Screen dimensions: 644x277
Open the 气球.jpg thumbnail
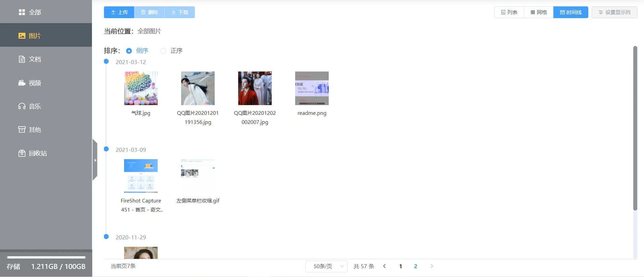click(141, 88)
